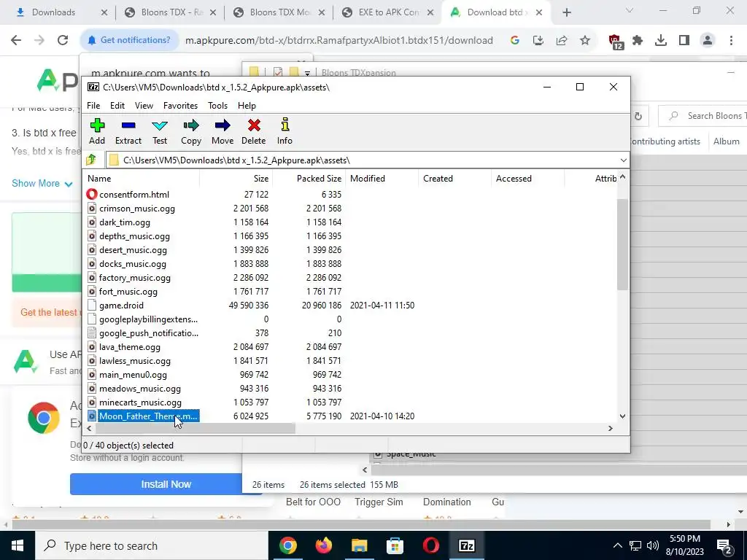Open Microsoft Store from the taskbar
This screenshot has width=747, height=560.
[x=395, y=545]
